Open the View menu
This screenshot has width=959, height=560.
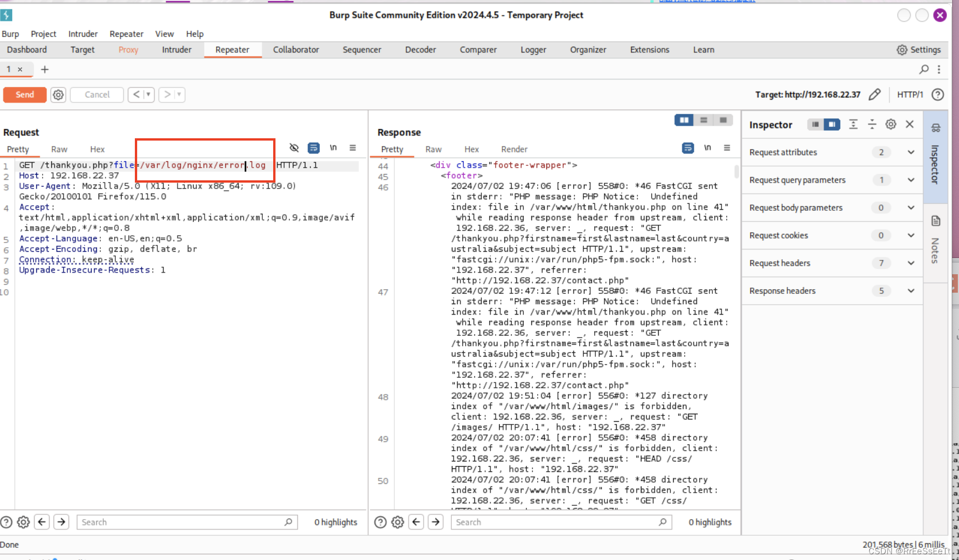(164, 34)
